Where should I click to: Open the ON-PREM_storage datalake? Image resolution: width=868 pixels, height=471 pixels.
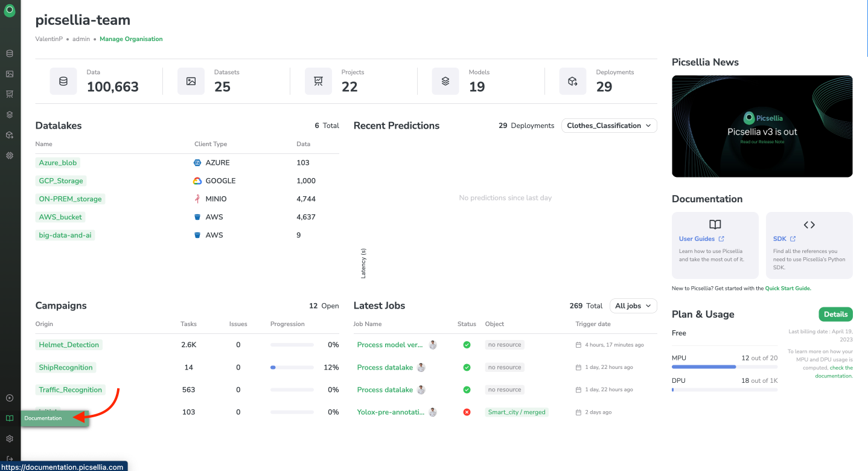[70, 199]
